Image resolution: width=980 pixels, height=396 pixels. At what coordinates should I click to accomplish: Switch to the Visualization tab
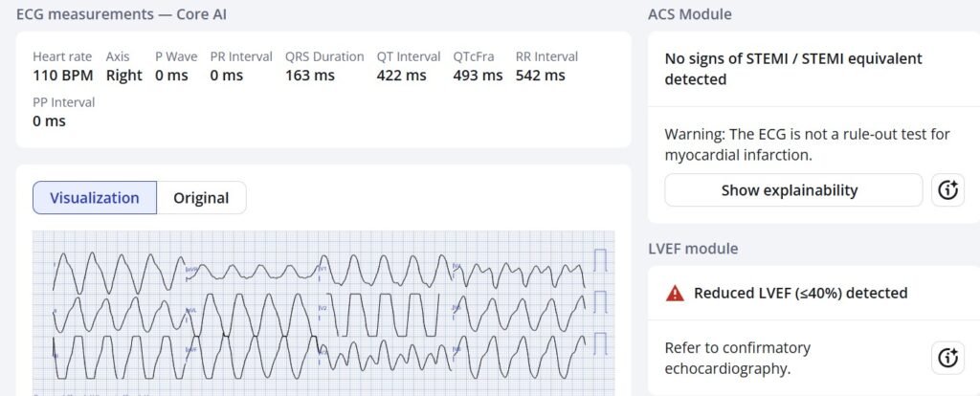tap(95, 198)
